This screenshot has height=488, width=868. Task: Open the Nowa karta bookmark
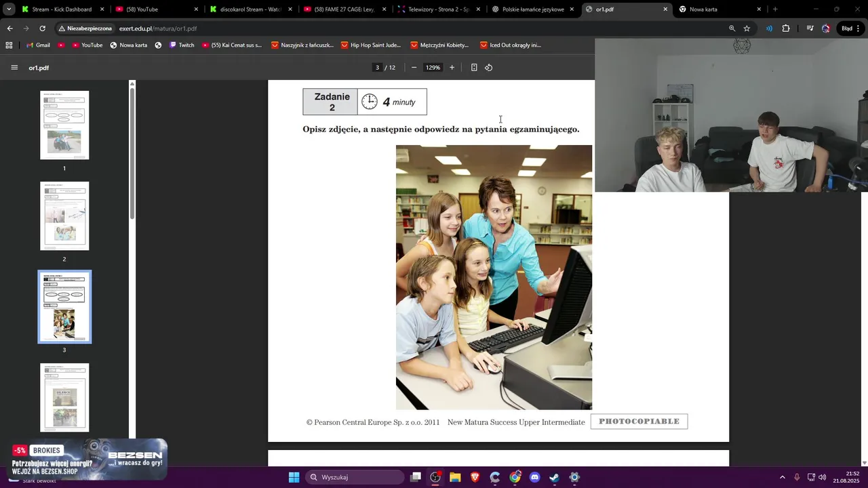tap(128, 45)
